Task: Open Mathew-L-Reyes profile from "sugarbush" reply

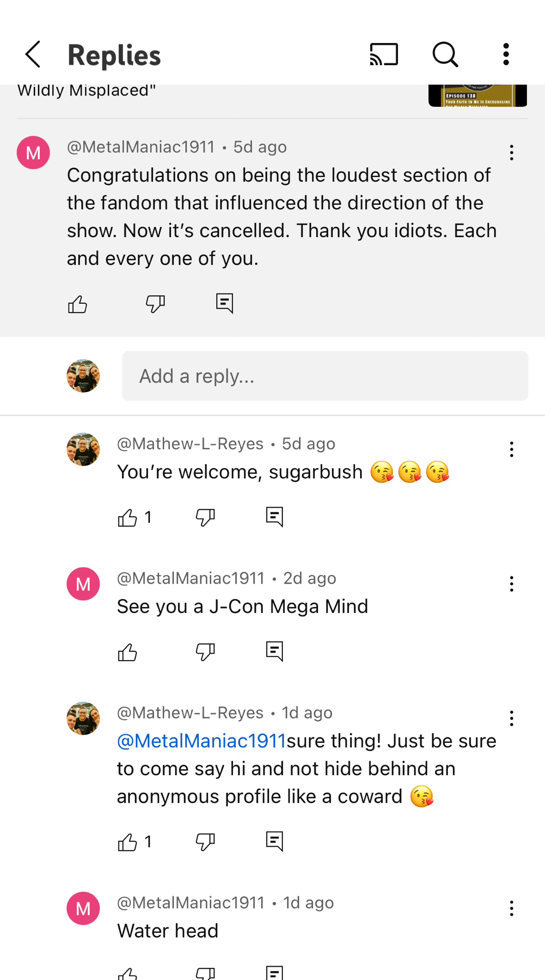Action: point(83,449)
